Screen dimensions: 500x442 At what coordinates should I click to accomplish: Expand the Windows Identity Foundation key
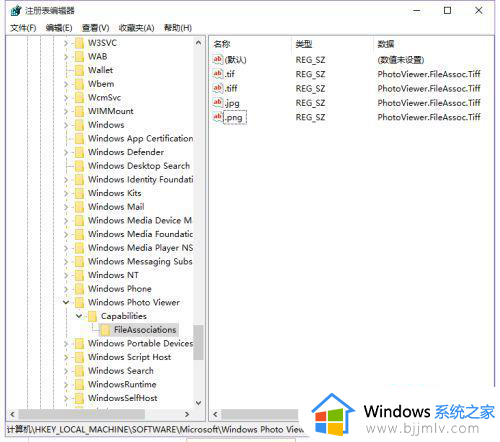coord(66,180)
